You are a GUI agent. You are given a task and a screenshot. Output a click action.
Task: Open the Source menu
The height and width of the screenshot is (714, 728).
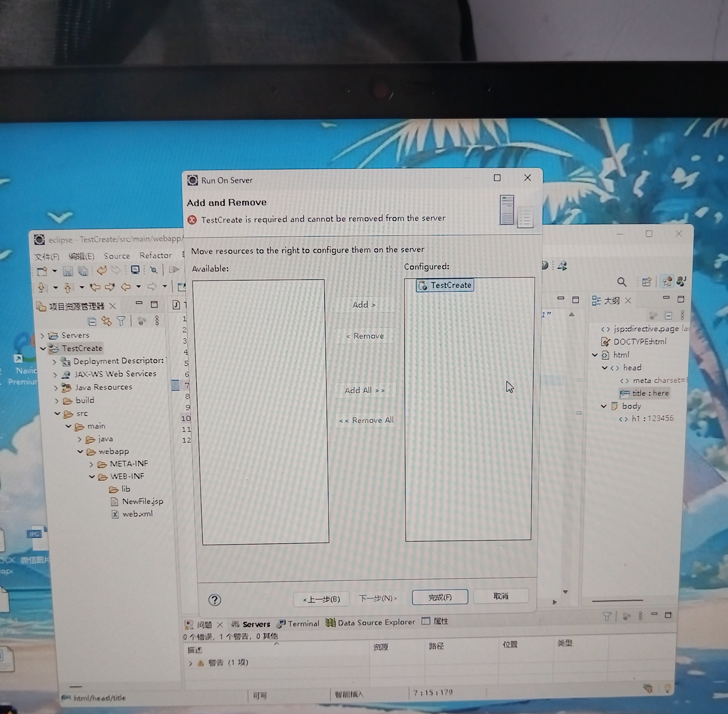click(117, 256)
